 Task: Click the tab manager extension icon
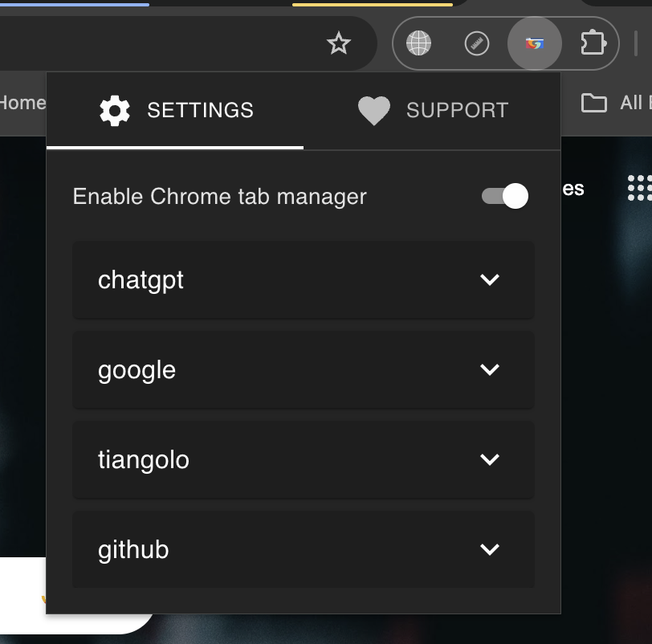pos(535,43)
